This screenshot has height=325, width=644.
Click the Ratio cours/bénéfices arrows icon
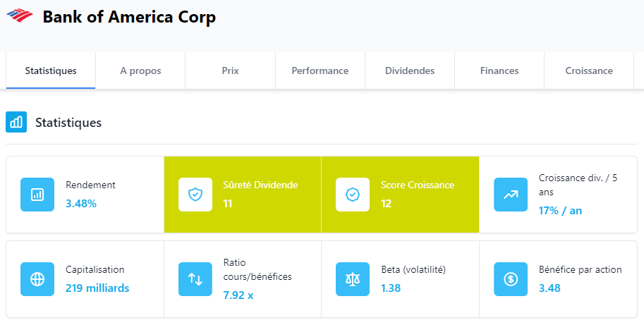click(195, 279)
